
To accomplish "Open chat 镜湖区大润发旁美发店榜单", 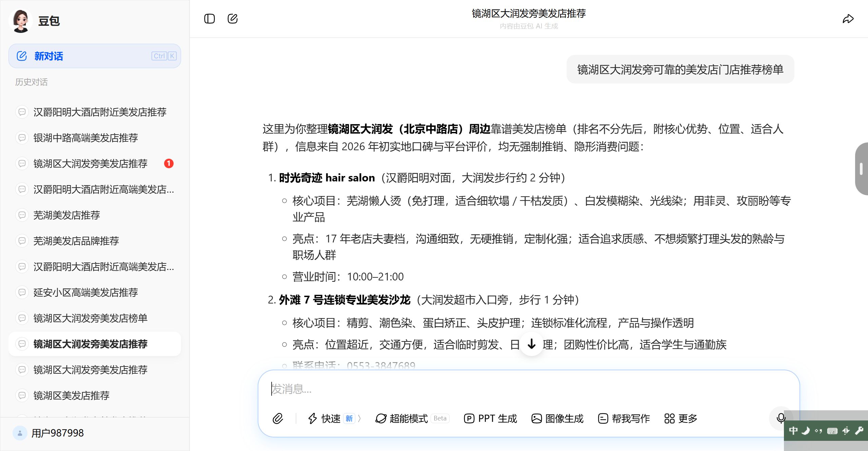I will [x=95, y=318].
